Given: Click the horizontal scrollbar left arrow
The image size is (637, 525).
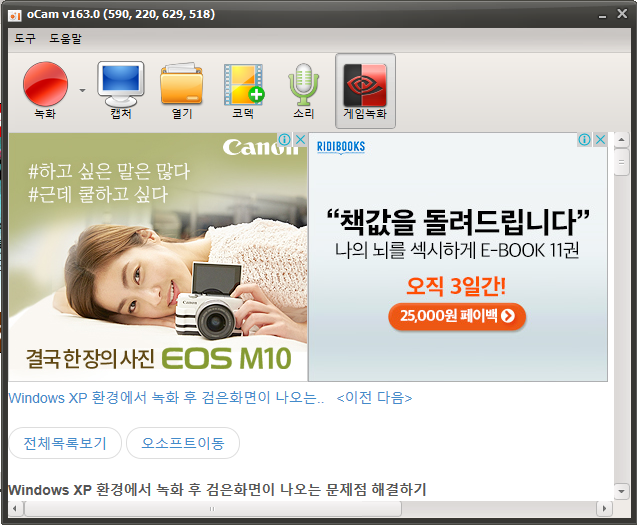Looking at the screenshot, I should coord(15,508).
